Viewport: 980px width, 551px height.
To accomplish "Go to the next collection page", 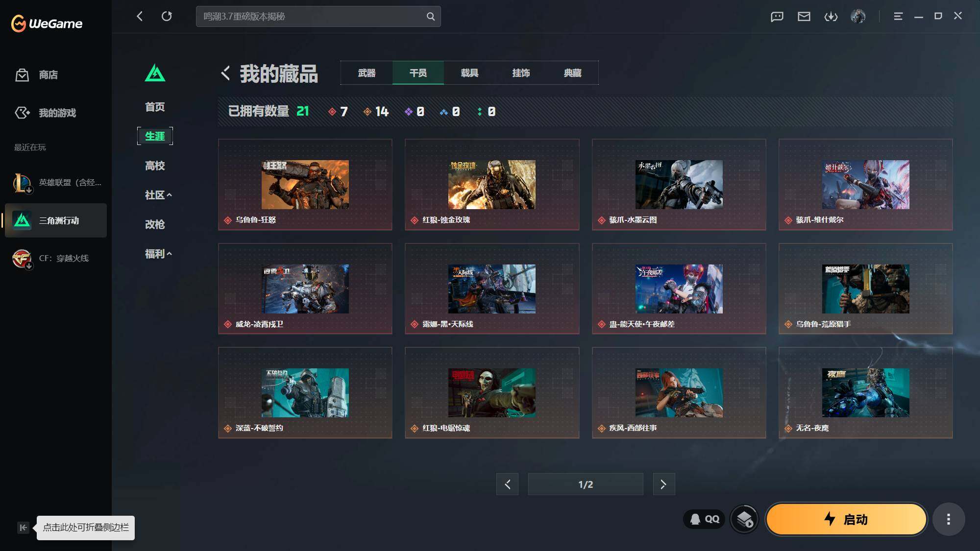I will tap(664, 484).
